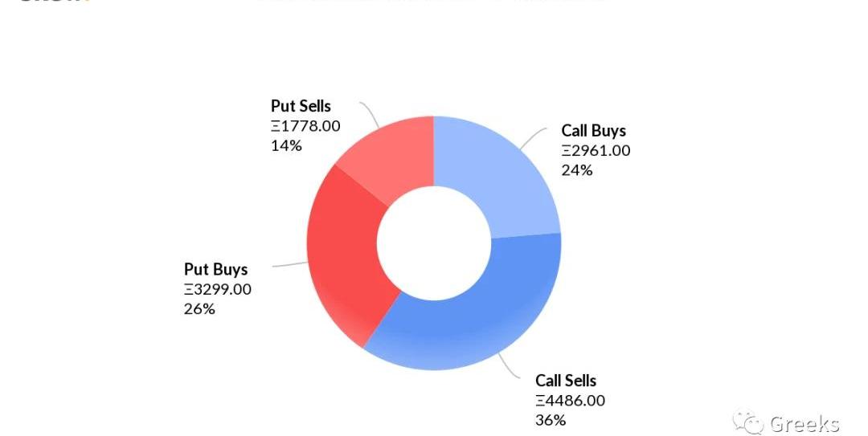
Task: Select the Call Sells label text
Action: 566,381
